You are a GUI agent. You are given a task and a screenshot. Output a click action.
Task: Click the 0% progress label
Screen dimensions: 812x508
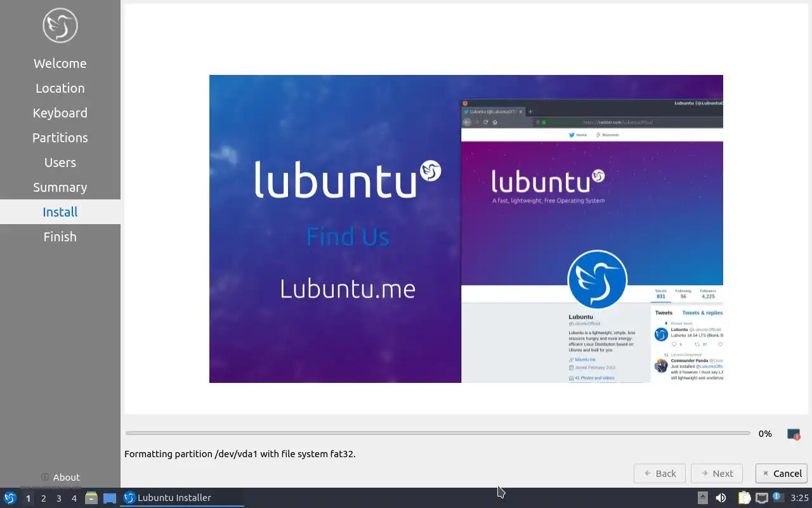765,434
